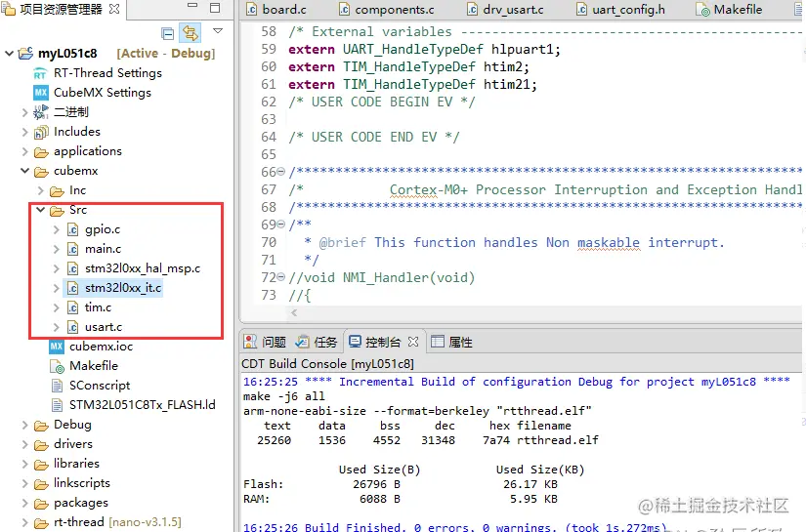This screenshot has height=532, width=806.
Task: Select the libraries folder icon
Action: coord(41,465)
